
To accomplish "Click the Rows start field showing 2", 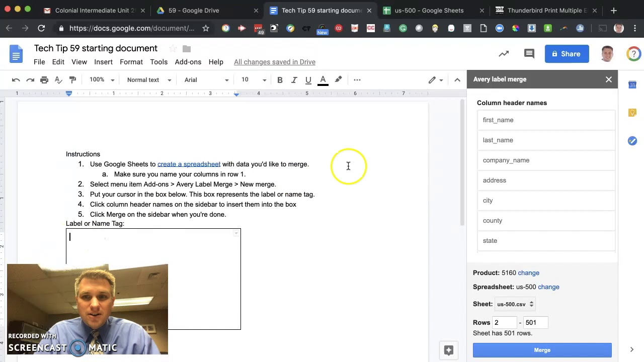I will pyautogui.click(x=504, y=323).
